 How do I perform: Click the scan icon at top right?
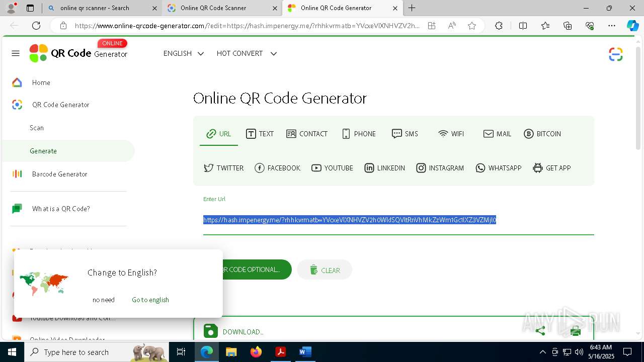point(616,54)
